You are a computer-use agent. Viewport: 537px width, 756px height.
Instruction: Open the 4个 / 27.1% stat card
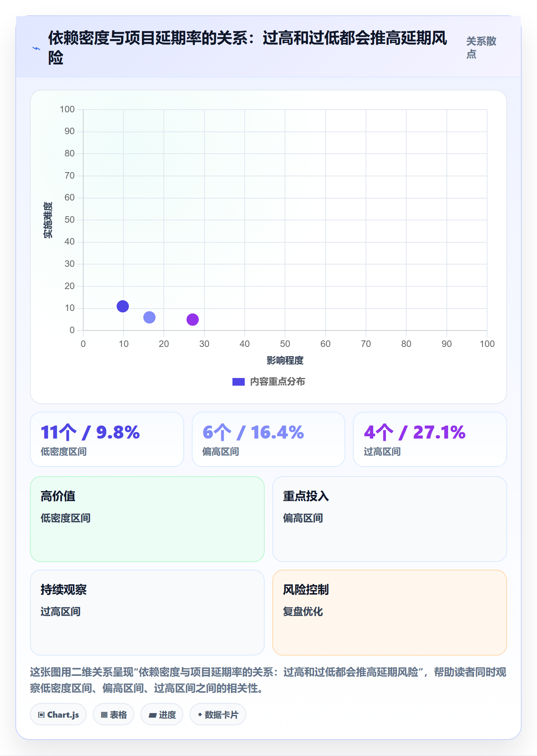tap(430, 439)
